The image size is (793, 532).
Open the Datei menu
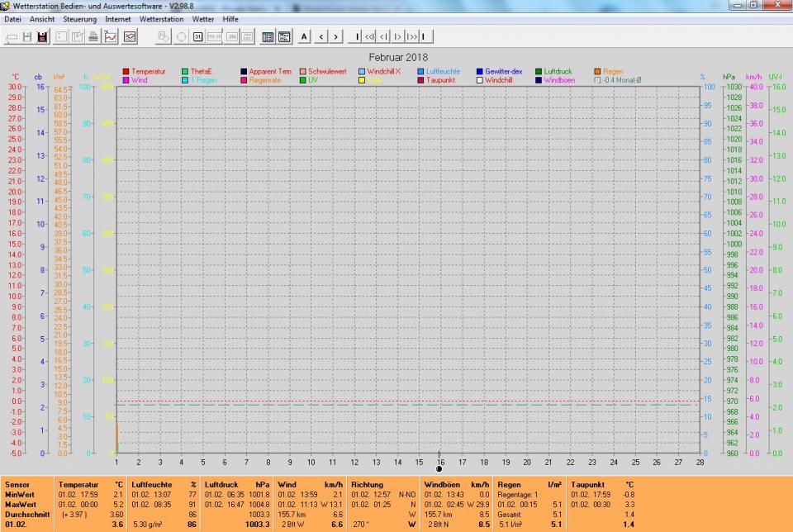(12, 19)
